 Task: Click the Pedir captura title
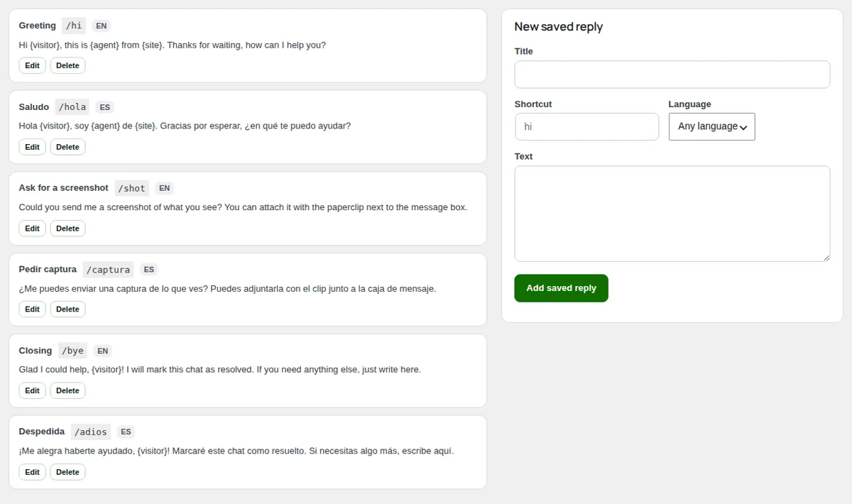coord(48,270)
